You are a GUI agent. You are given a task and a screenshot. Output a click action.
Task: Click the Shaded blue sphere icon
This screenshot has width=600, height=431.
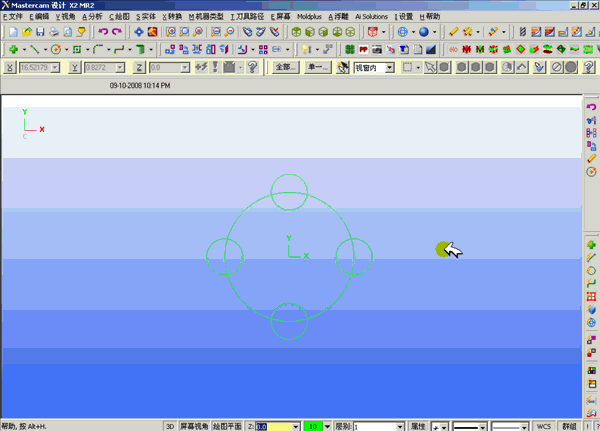424,32
